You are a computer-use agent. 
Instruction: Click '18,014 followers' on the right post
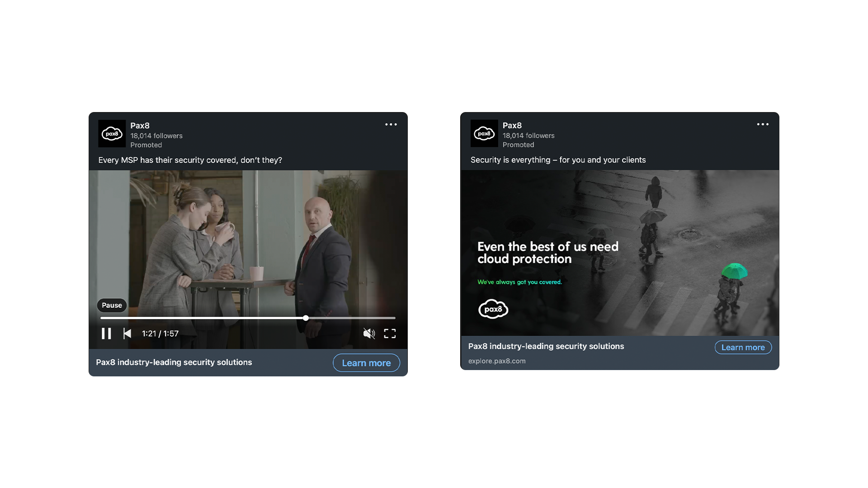pyautogui.click(x=528, y=136)
